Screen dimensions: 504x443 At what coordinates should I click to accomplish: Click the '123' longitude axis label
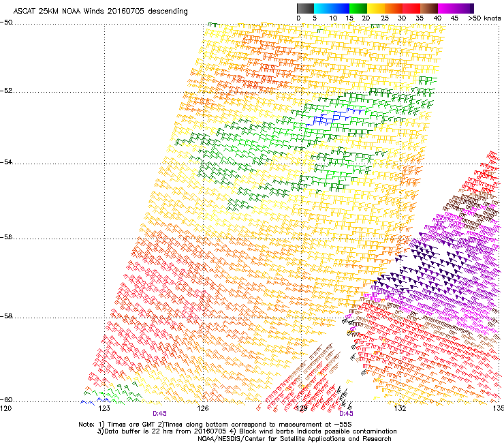click(x=104, y=408)
